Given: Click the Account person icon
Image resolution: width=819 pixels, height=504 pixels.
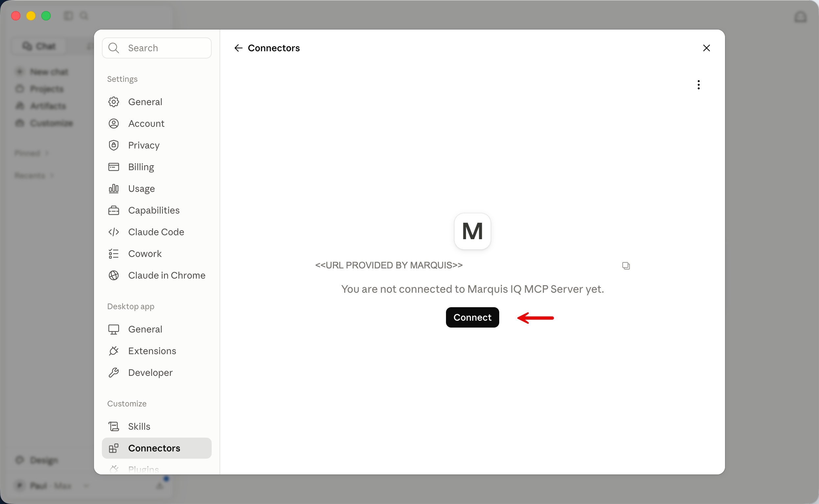Looking at the screenshot, I should click(114, 124).
